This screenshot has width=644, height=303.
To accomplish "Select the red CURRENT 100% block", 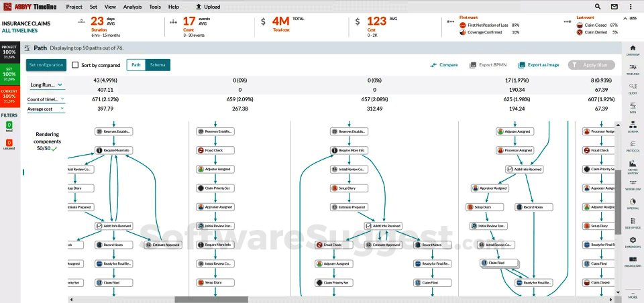I will 9,96.
